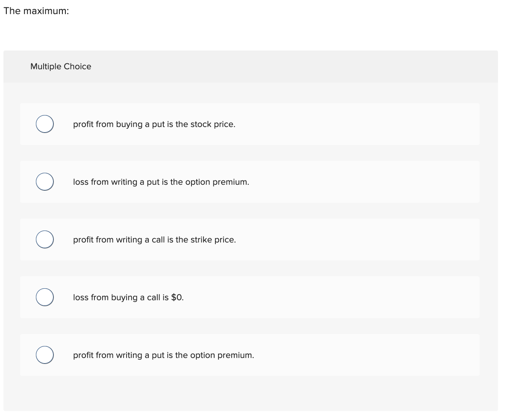507x420 pixels.
Task: Click the 'Multiple Choice' header label
Action: pos(61,66)
